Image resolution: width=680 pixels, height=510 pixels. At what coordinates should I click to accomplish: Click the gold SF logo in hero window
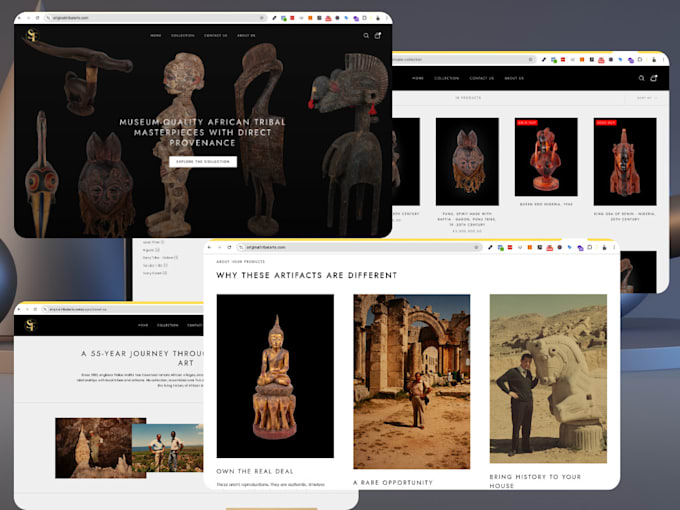tap(32, 35)
